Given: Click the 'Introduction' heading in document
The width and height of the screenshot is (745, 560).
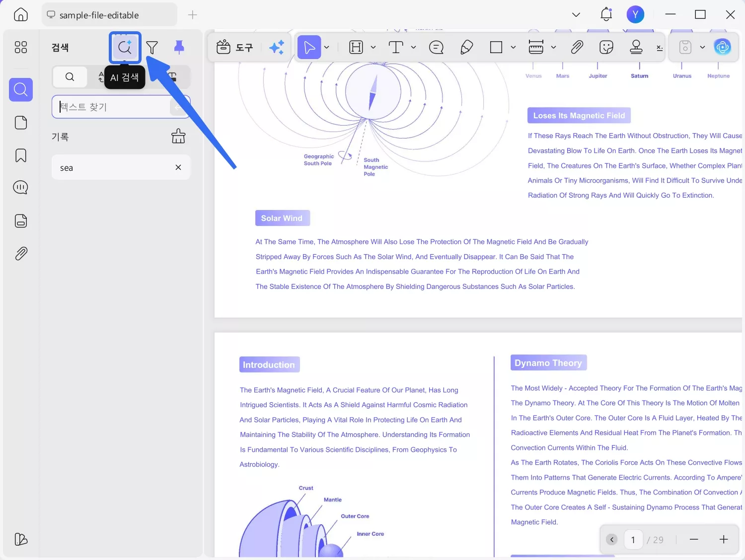Looking at the screenshot, I should pos(269,365).
